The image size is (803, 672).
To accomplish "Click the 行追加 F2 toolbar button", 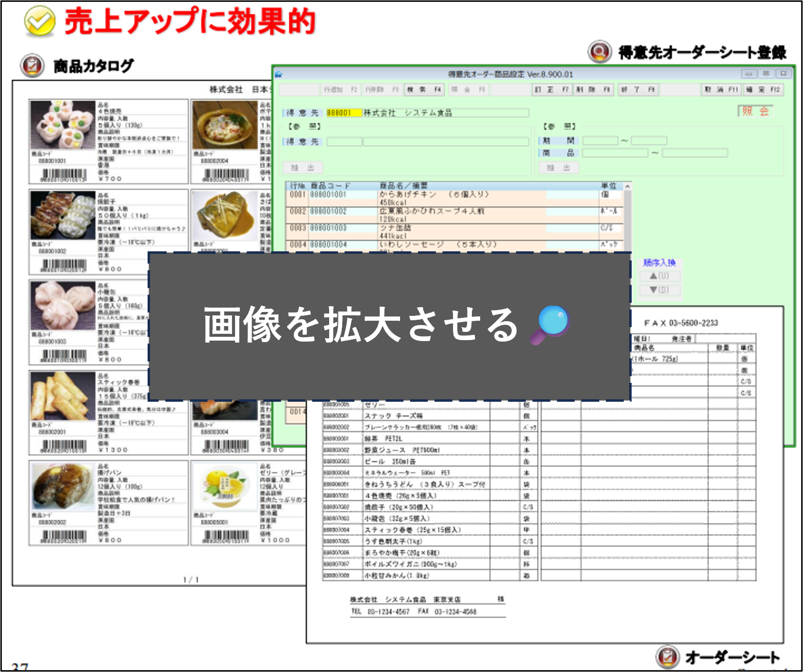I will [x=340, y=90].
